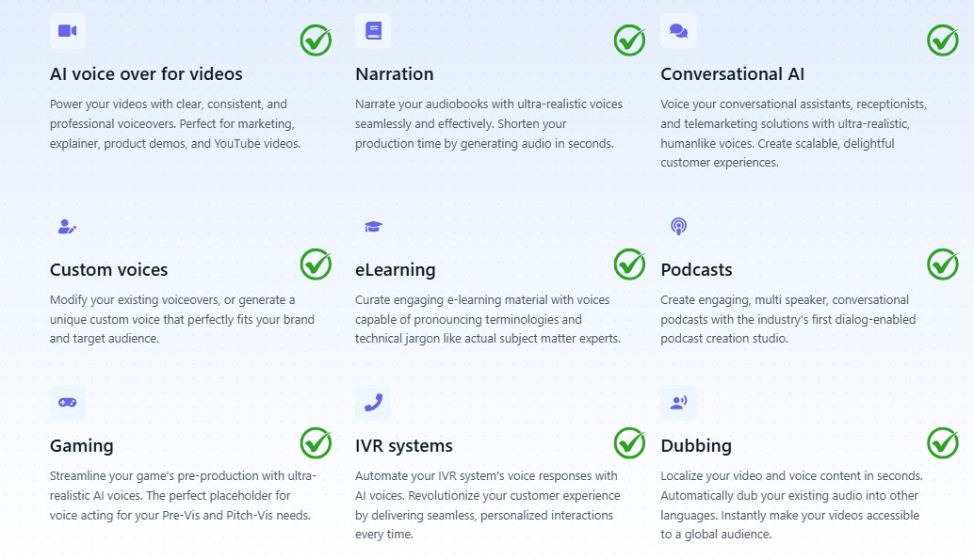Click the Gaming controller icon
Viewport: 974px width, 560px height.
point(67,403)
